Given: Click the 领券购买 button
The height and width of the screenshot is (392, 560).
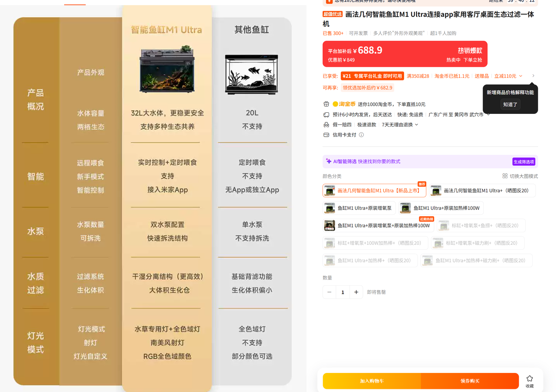Looking at the screenshot, I should pos(470,381).
